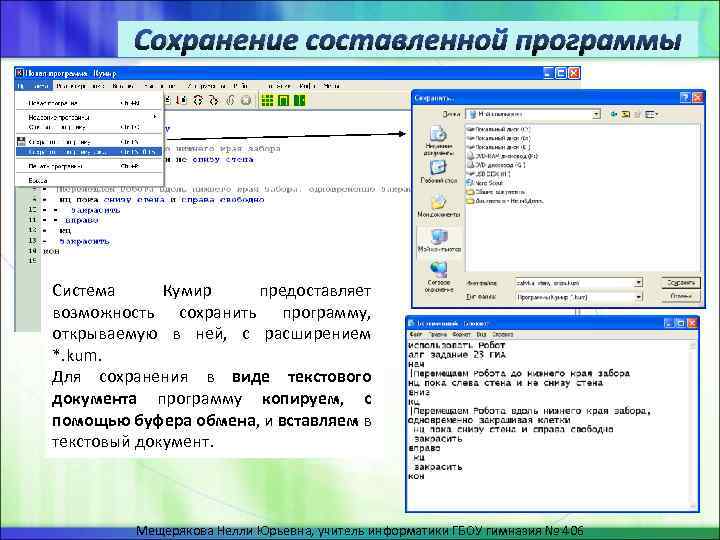Click the new program entry in Kumir menu
The image size is (720, 540).
click(x=89, y=103)
